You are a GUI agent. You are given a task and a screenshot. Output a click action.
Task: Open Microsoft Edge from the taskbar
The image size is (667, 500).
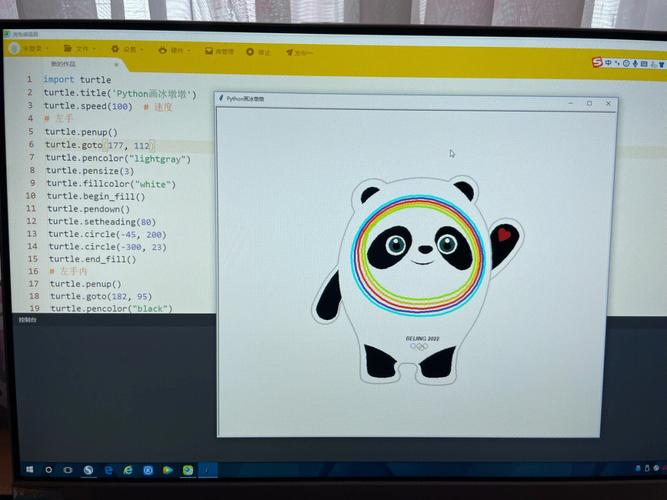(108, 470)
